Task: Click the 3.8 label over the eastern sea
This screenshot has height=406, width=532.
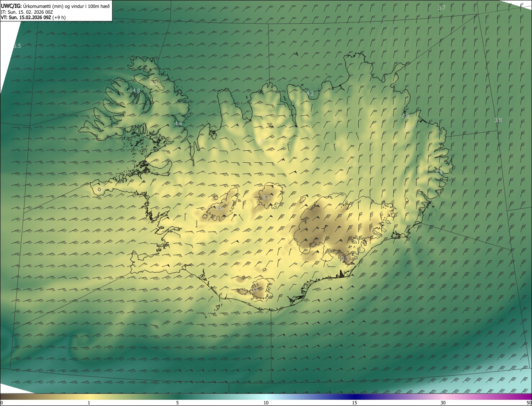Action: pos(498,120)
